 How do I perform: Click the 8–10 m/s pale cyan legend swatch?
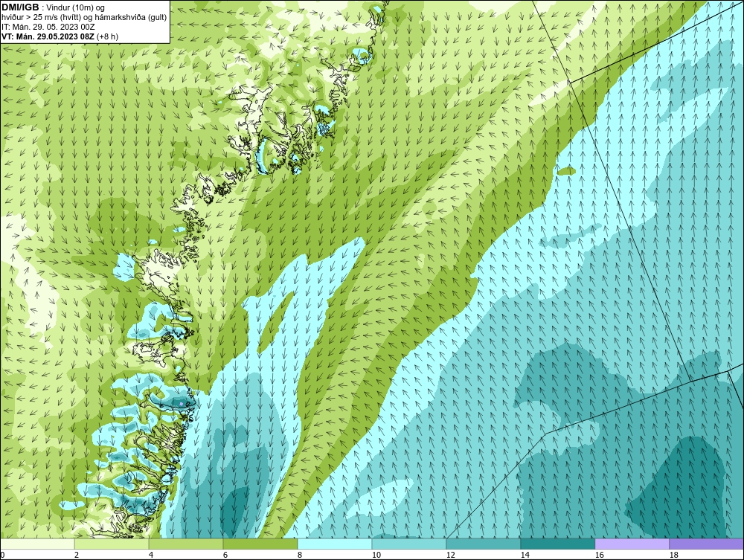click(335, 544)
